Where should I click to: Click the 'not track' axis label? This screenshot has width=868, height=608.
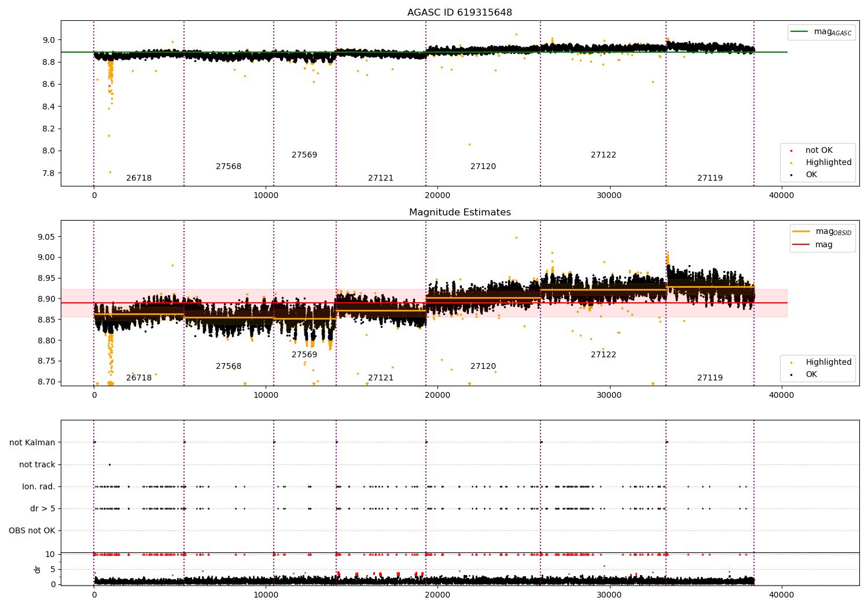(x=37, y=464)
